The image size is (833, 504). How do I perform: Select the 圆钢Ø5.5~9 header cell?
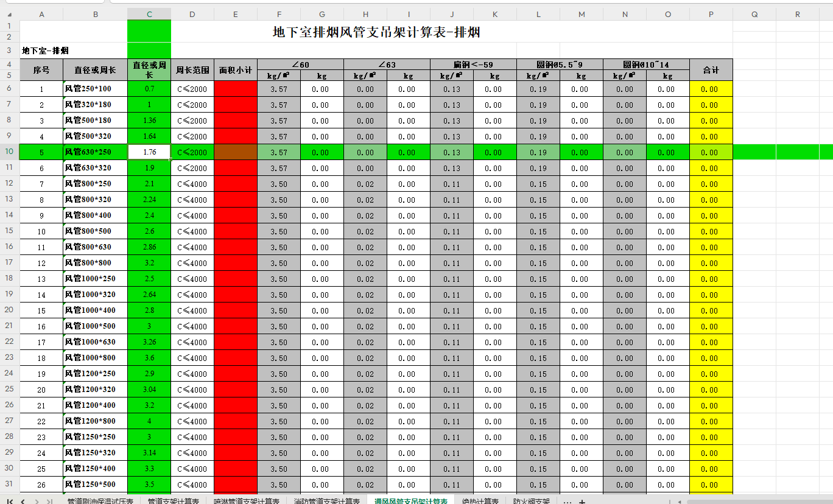(560, 65)
